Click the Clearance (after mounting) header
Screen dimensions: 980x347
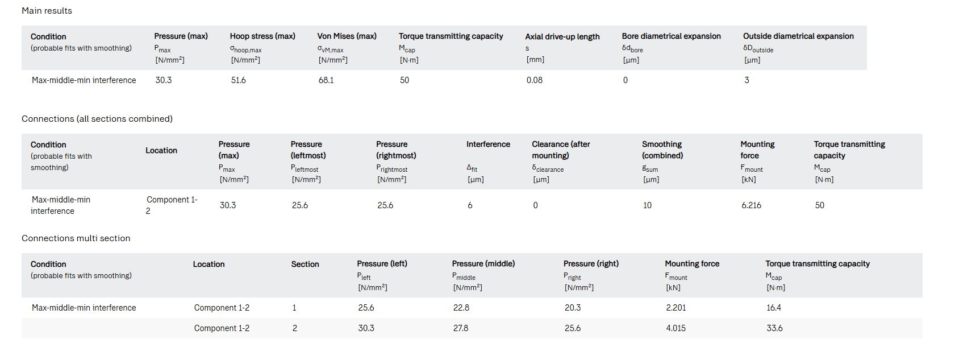561,150
